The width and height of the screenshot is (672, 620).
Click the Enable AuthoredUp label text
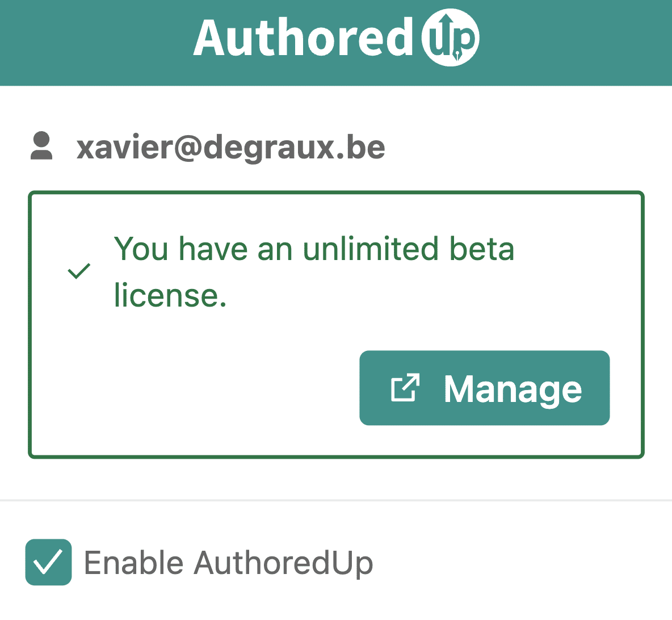tap(228, 563)
